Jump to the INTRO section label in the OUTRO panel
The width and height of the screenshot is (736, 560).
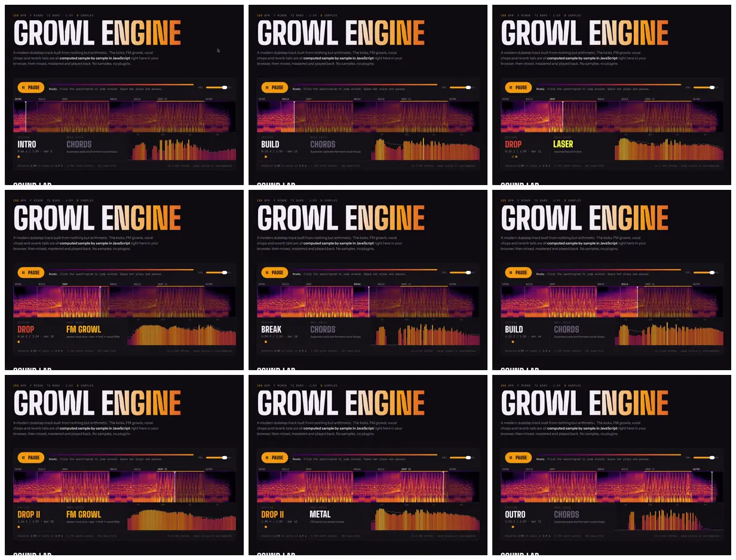(505, 469)
